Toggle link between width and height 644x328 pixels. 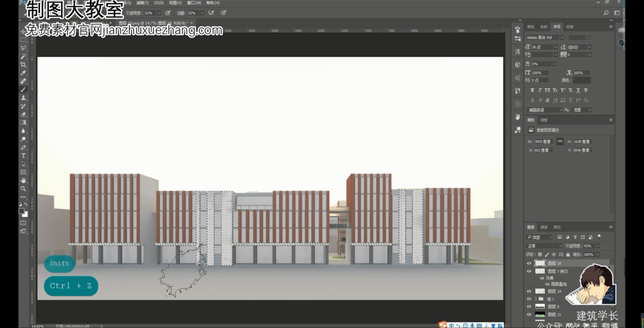560,141
